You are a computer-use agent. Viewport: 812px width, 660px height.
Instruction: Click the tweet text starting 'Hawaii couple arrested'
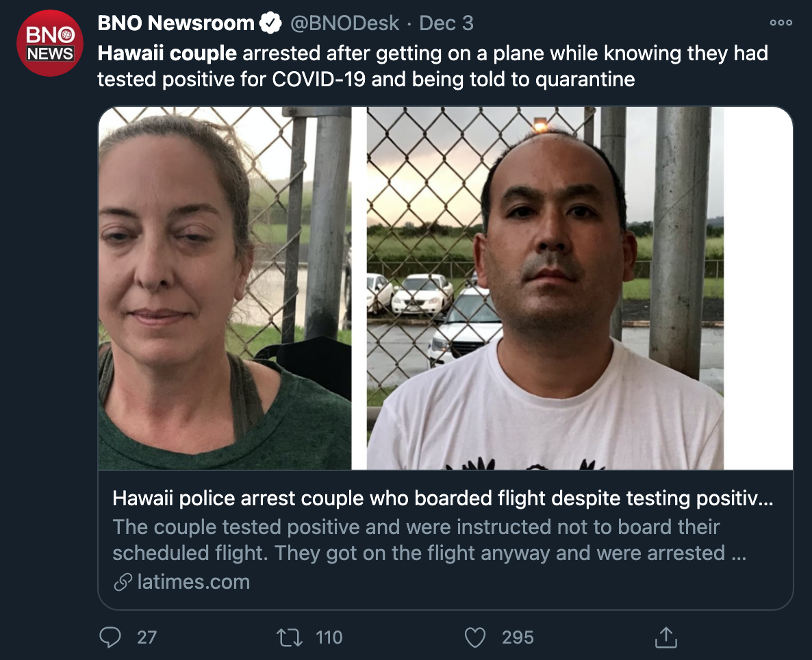(433, 66)
